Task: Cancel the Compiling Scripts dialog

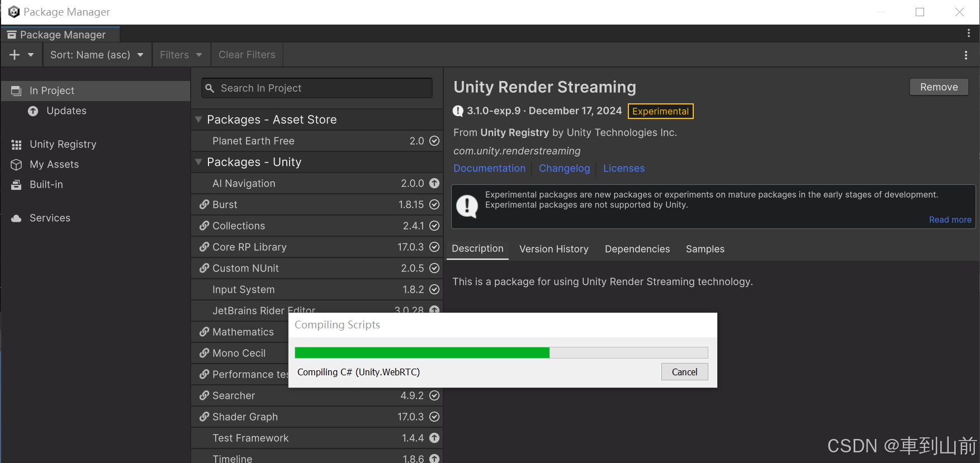Action: pyautogui.click(x=684, y=372)
